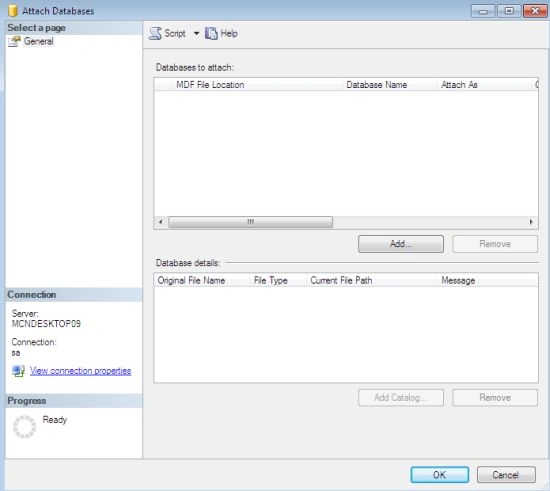The image size is (550, 491).
Task: Click the horizontal scrollbar thumb
Action: 250,222
